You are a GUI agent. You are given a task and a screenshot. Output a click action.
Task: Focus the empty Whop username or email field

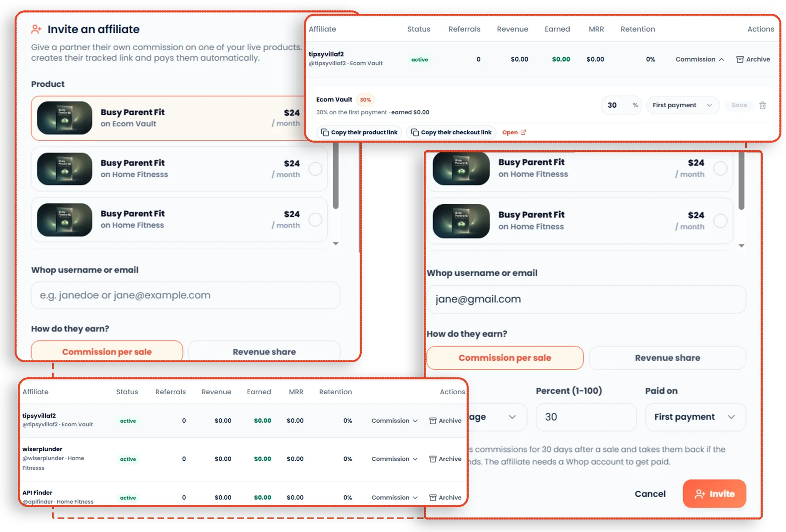[185, 295]
